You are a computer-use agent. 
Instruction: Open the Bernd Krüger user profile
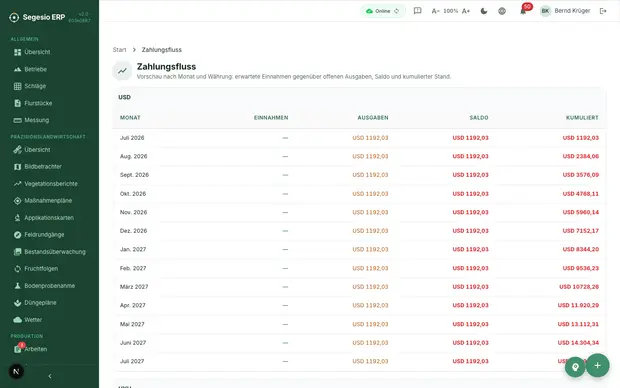(565, 11)
